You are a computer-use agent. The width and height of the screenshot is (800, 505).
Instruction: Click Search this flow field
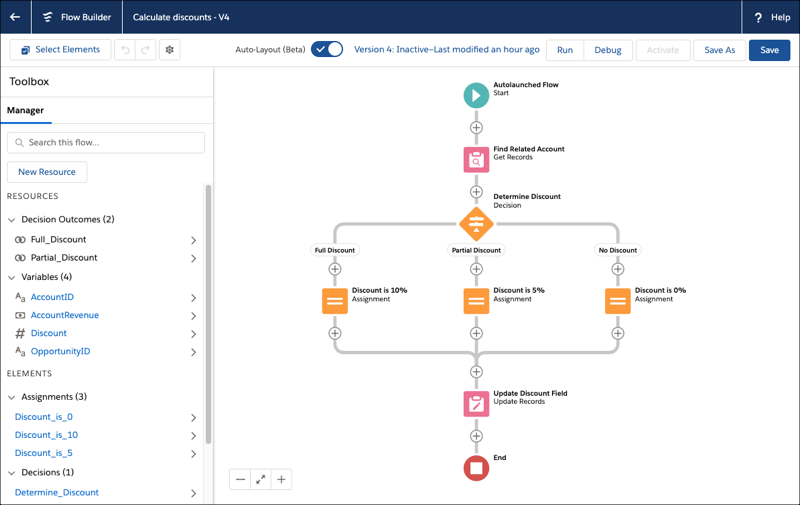pyautogui.click(x=106, y=142)
